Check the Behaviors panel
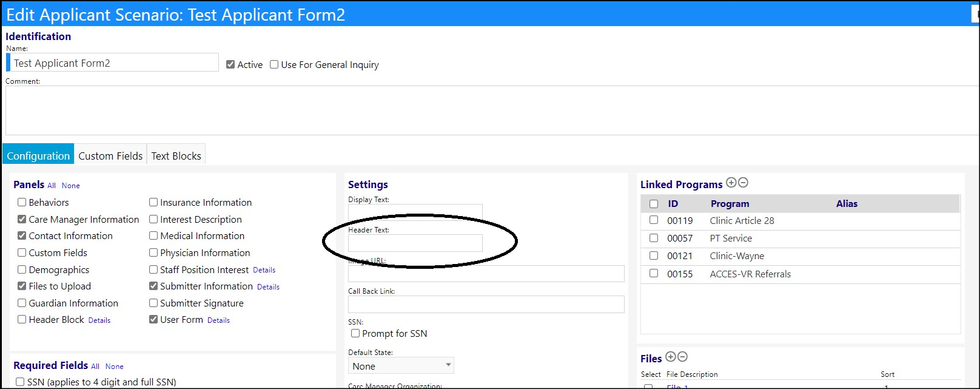The width and height of the screenshot is (980, 389). click(22, 202)
